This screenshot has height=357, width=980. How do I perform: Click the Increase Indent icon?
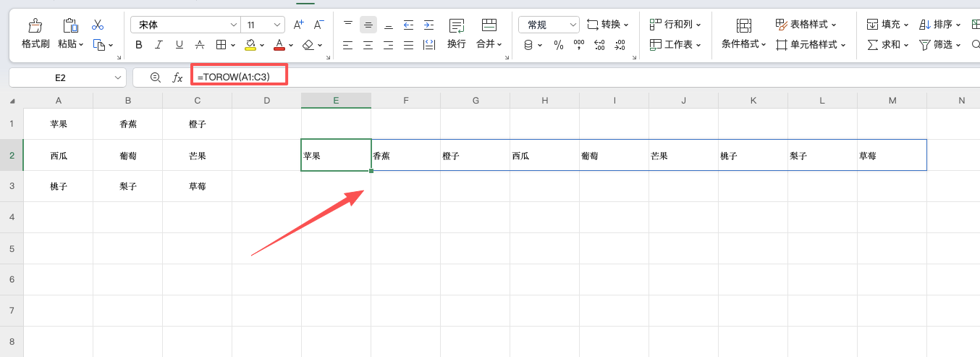[x=429, y=25]
